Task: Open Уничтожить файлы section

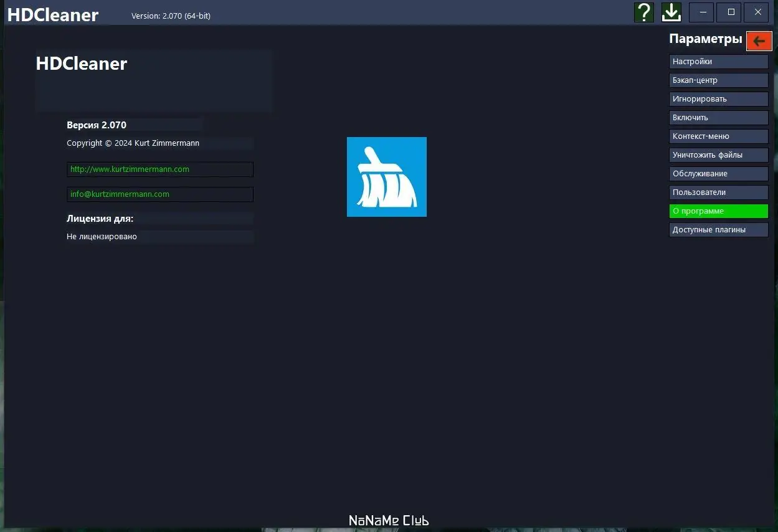Action: pos(719,155)
